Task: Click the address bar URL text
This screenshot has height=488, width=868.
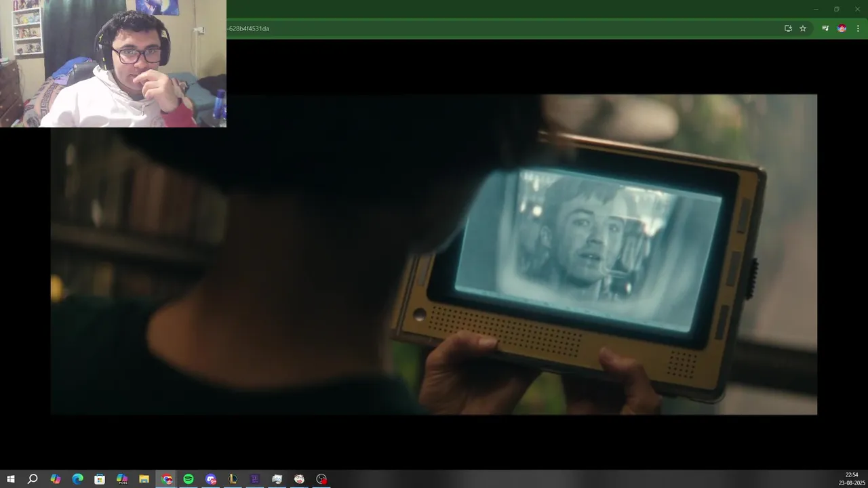Action: pos(249,28)
